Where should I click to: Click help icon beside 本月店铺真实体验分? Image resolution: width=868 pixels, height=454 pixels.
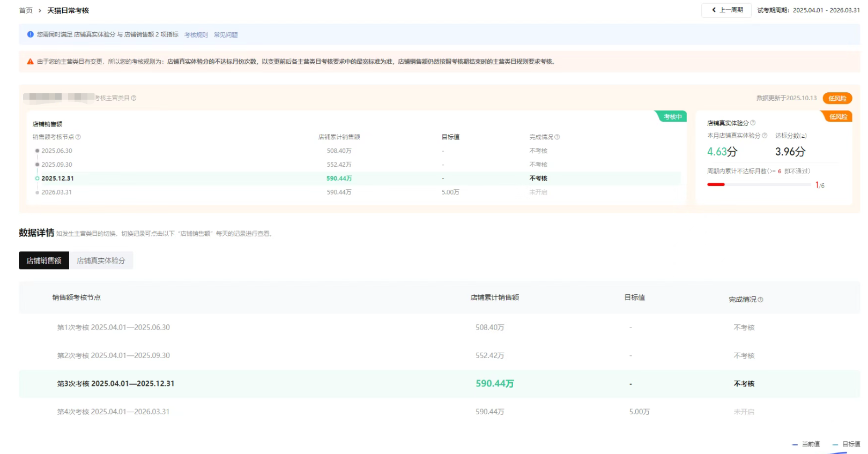click(x=765, y=136)
